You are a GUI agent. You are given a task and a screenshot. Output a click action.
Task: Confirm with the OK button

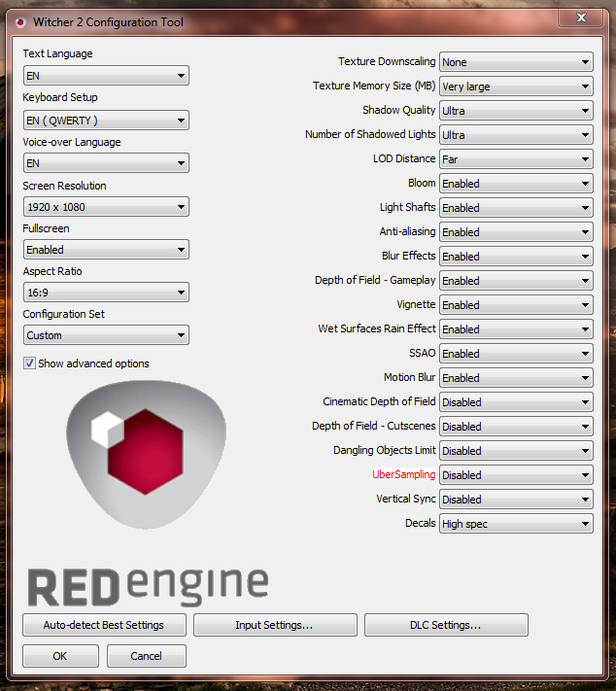pos(60,656)
